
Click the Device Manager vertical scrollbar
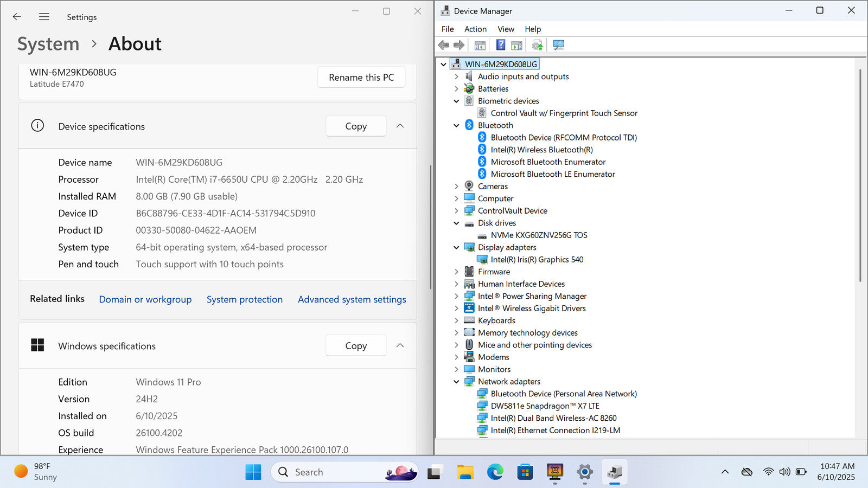(860, 174)
